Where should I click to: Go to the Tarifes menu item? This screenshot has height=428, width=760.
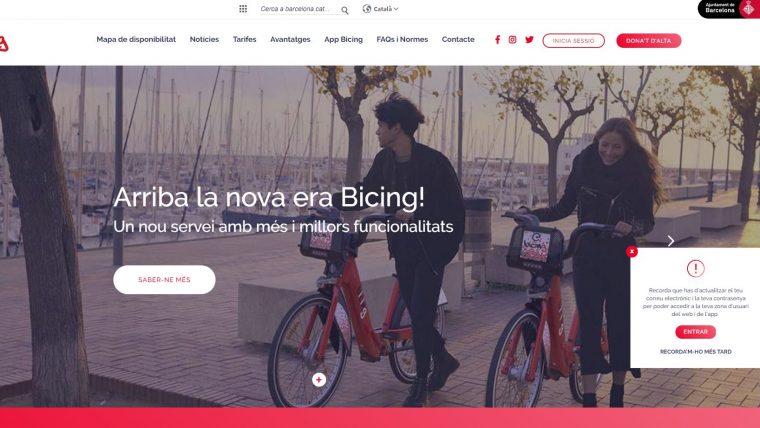tap(244, 39)
